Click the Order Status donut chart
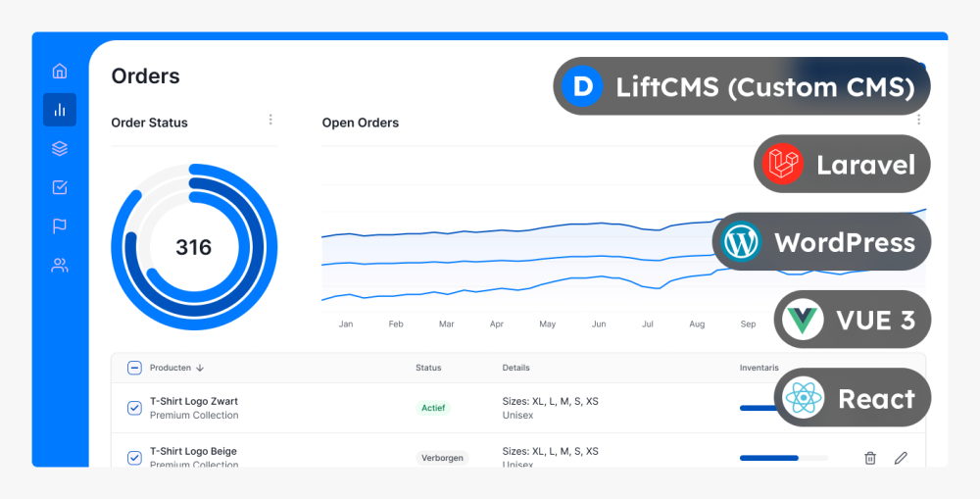 194,247
